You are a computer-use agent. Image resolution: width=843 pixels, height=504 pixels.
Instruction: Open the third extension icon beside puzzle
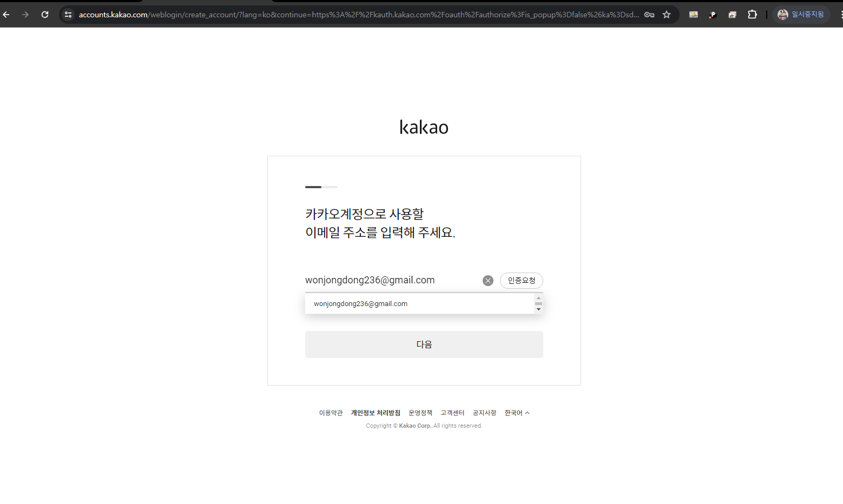point(732,15)
